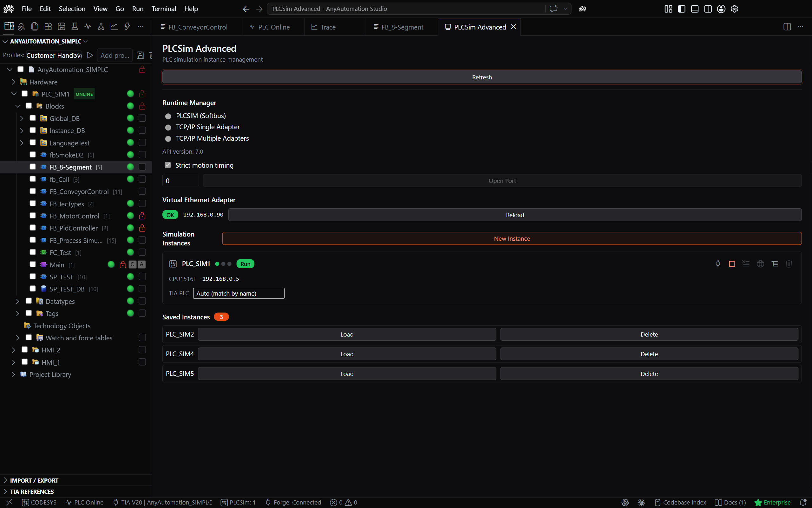Viewport: 812px width, 508px height.
Task: Switch to the Trace tab
Action: coord(335,27)
